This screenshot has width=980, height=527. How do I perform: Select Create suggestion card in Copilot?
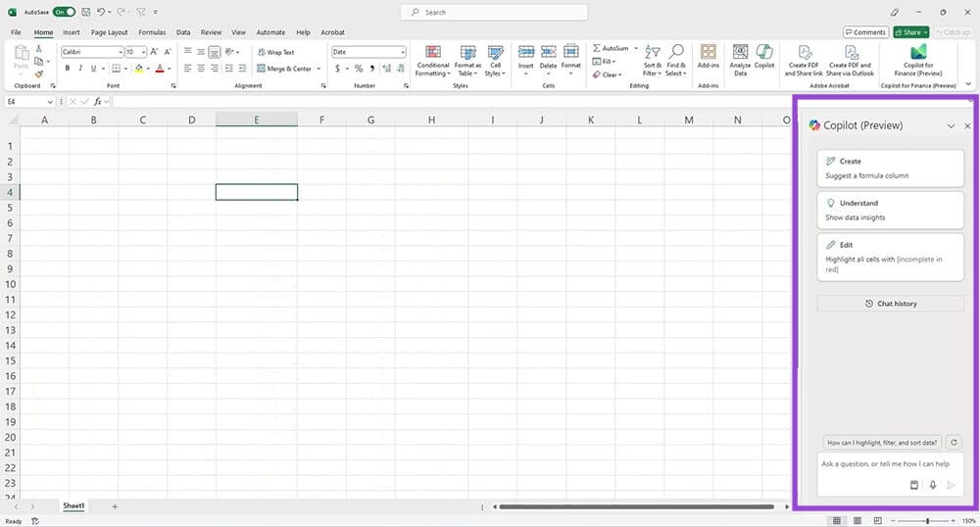pyautogui.click(x=891, y=168)
